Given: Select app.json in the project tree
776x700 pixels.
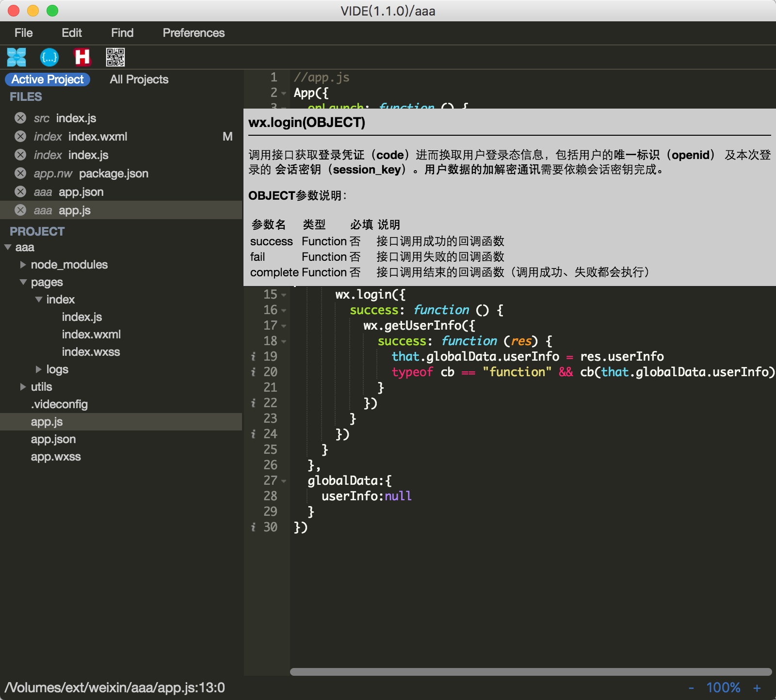Looking at the screenshot, I should [53, 439].
